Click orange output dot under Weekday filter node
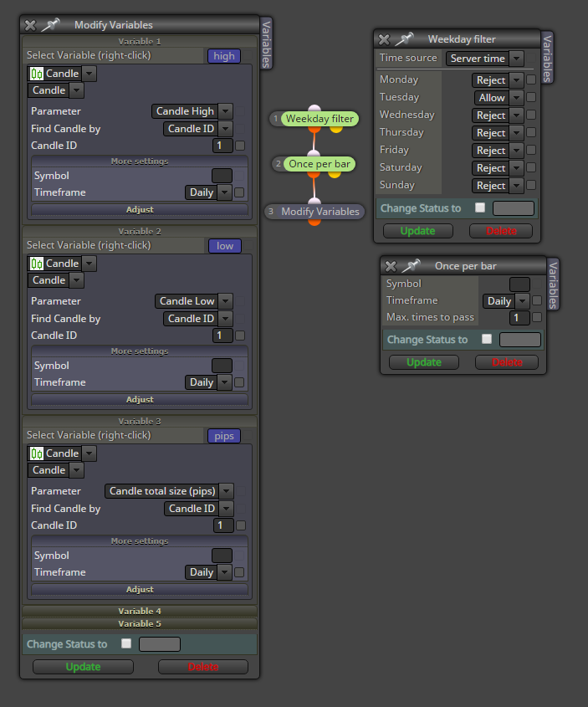 [x=314, y=130]
